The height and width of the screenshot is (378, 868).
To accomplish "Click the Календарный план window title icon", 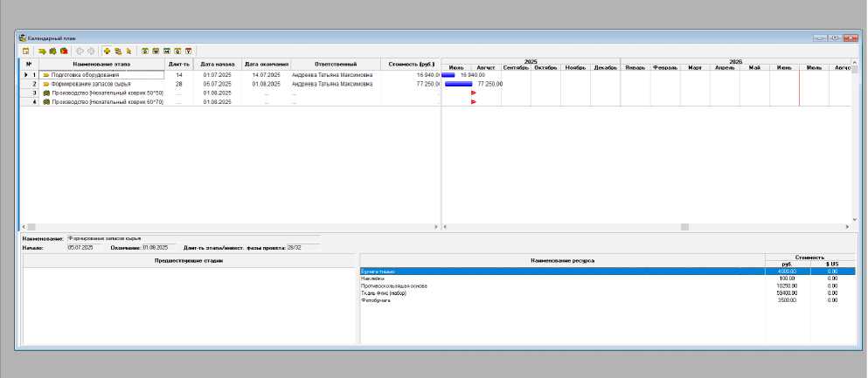I will tap(22, 38).
